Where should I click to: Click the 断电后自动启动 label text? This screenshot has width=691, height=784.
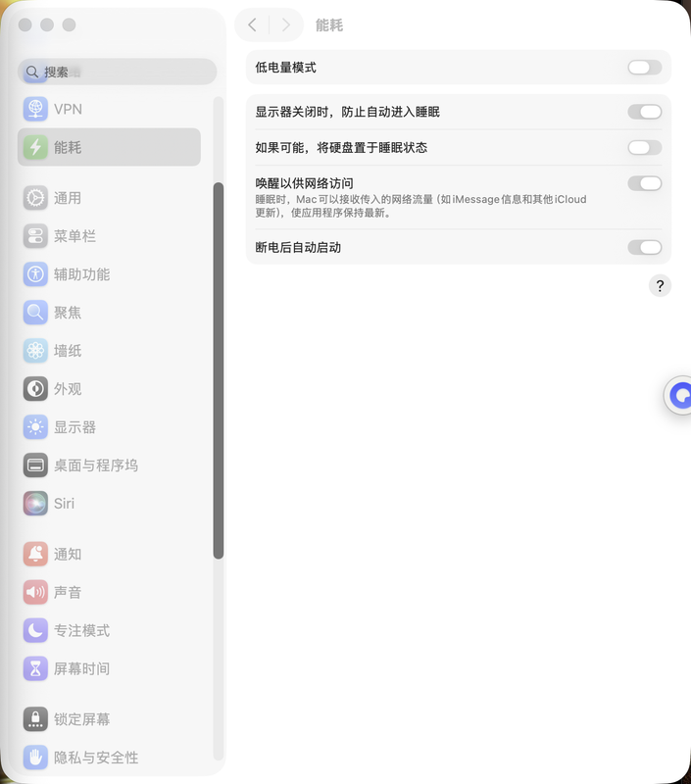[298, 247]
